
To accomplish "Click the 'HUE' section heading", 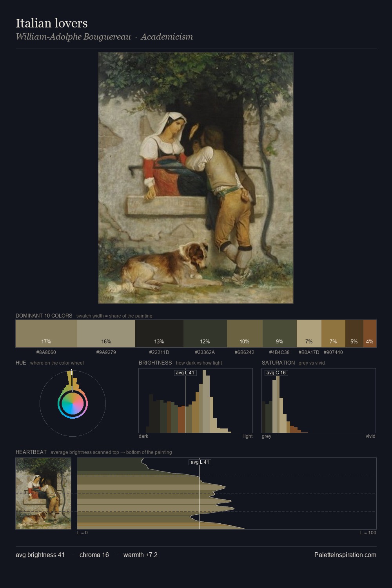I will tap(21, 363).
